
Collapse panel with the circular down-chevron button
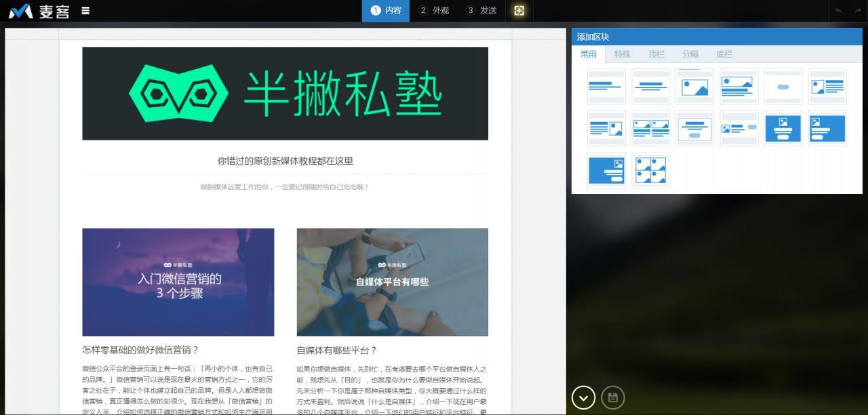pyautogui.click(x=583, y=397)
